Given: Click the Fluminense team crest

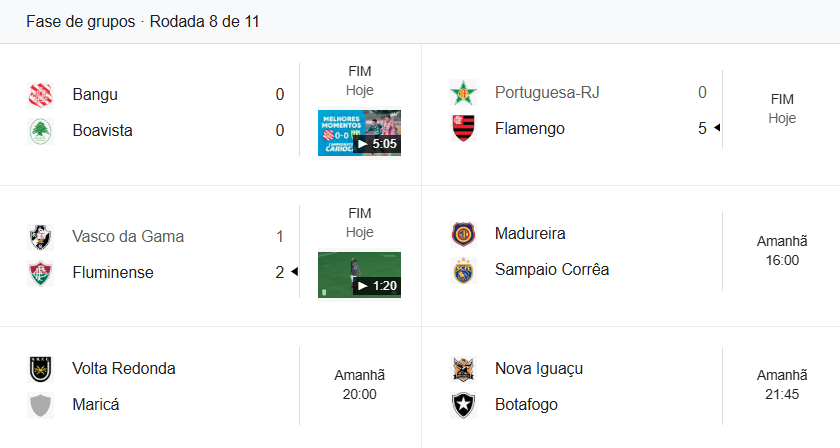Looking at the screenshot, I should [40, 272].
